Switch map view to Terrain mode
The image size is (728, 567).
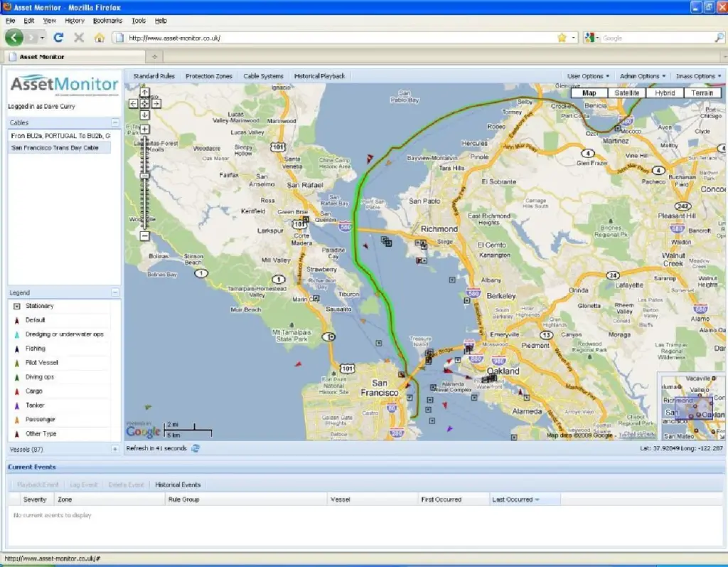pos(702,93)
